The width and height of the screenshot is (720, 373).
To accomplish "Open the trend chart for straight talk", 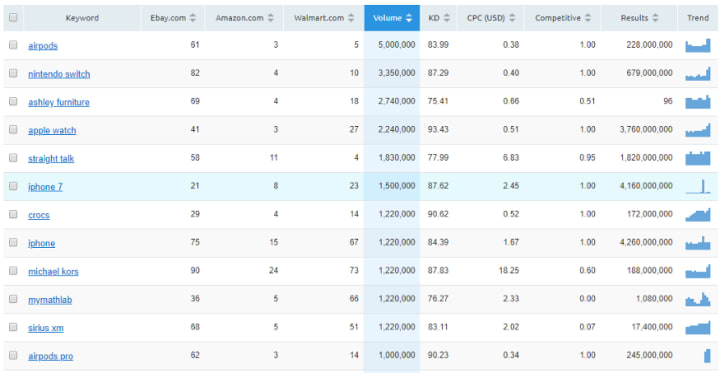I will pos(698,158).
